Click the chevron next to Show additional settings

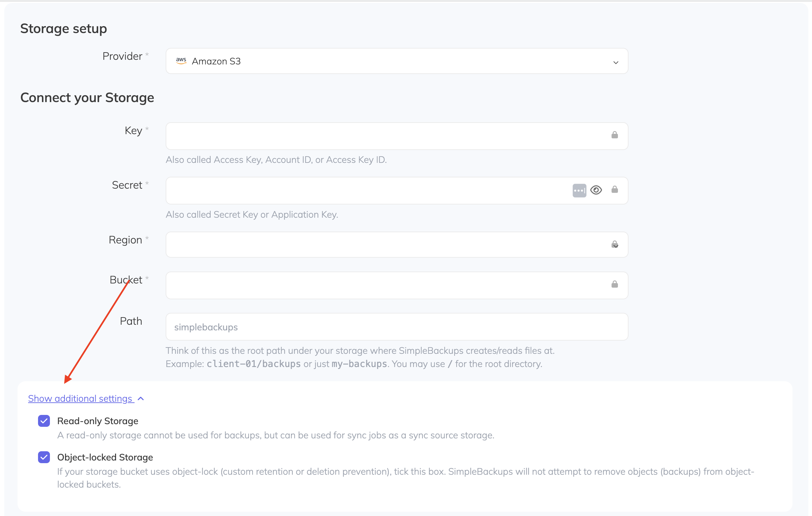point(141,398)
